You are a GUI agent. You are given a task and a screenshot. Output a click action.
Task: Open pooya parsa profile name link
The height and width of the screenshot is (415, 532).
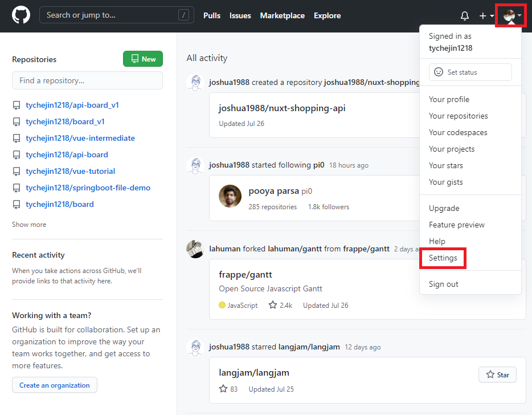point(274,191)
